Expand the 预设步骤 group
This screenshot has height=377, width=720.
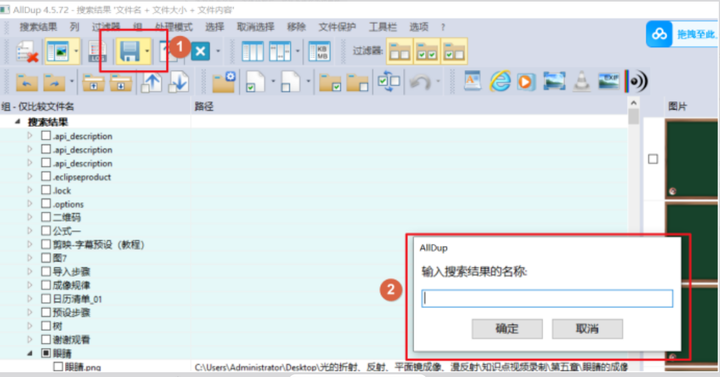click(30, 312)
